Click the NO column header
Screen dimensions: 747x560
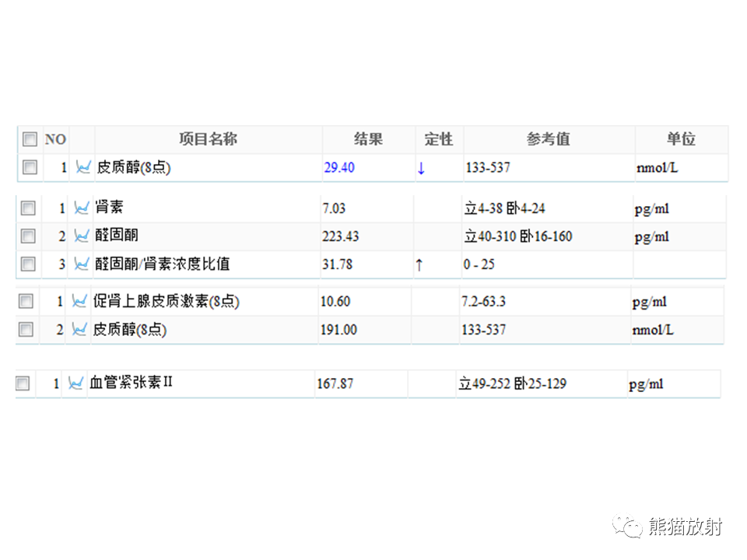click(x=55, y=139)
